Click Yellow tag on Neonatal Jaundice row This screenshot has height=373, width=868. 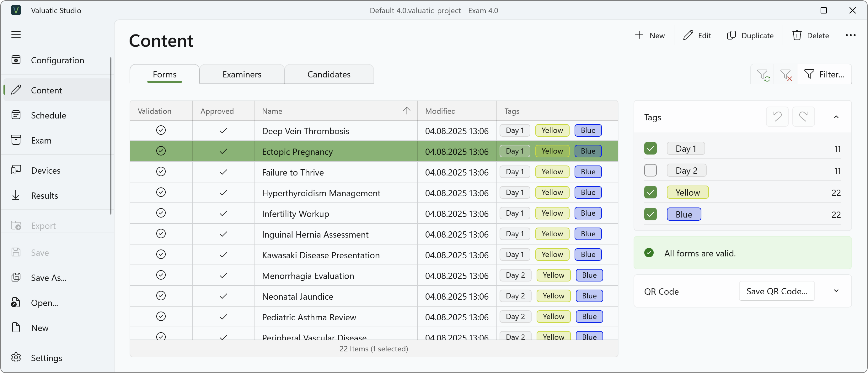click(553, 296)
